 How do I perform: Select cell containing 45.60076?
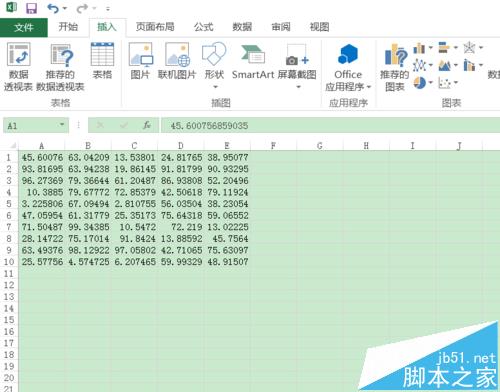tap(42, 157)
